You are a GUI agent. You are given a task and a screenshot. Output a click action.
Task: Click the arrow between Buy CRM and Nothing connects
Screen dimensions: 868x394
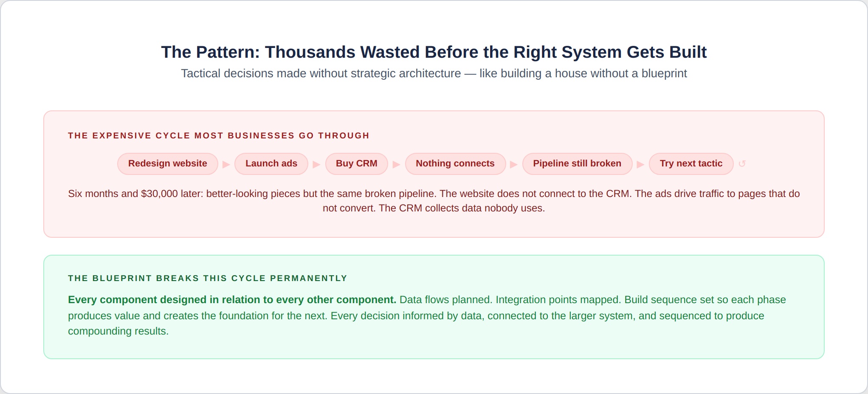click(397, 164)
